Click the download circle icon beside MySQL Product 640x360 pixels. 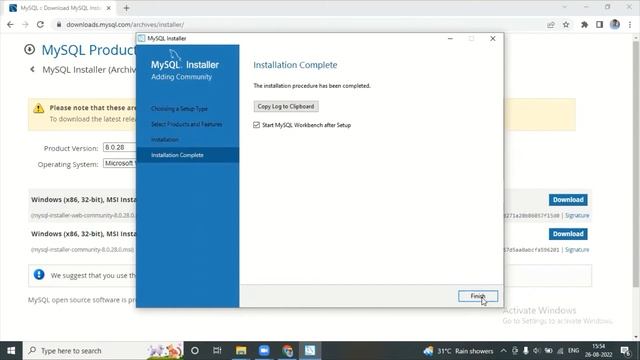[x=29, y=49]
